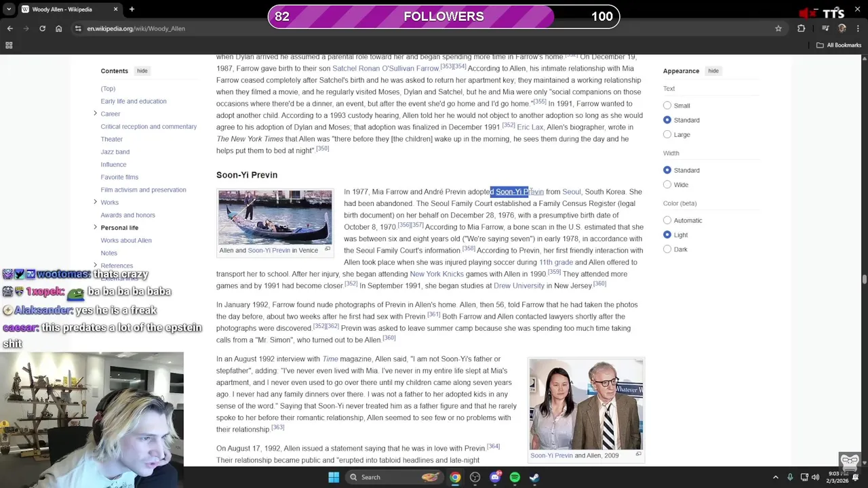Open the 2009 Soon-Yi and Allen photo
Screen dimensions: 868x488
586,404
